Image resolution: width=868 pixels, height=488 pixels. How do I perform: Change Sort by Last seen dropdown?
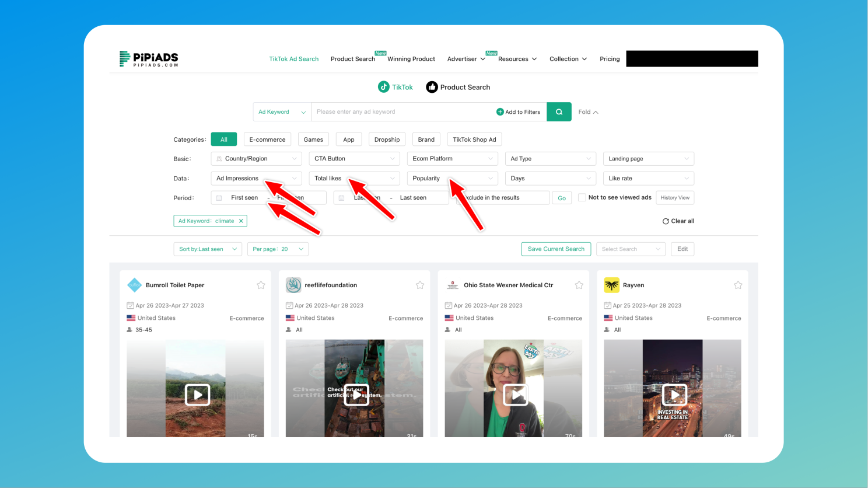pos(208,249)
